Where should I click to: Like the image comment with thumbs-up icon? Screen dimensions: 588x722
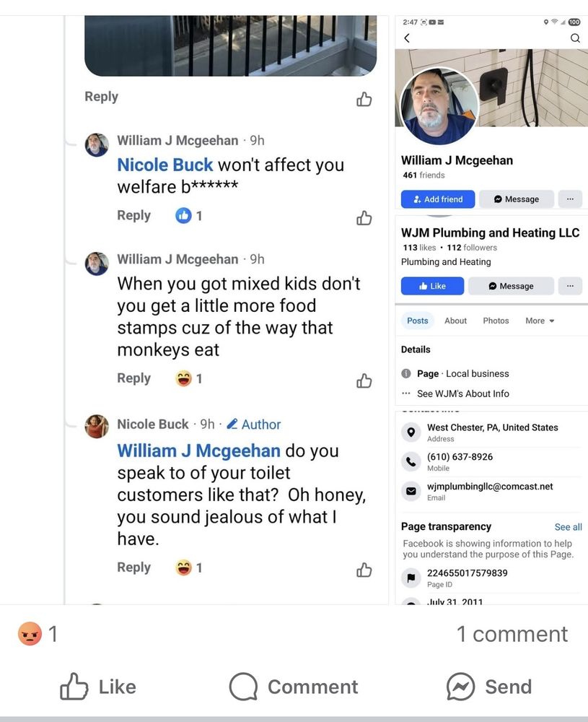point(364,100)
